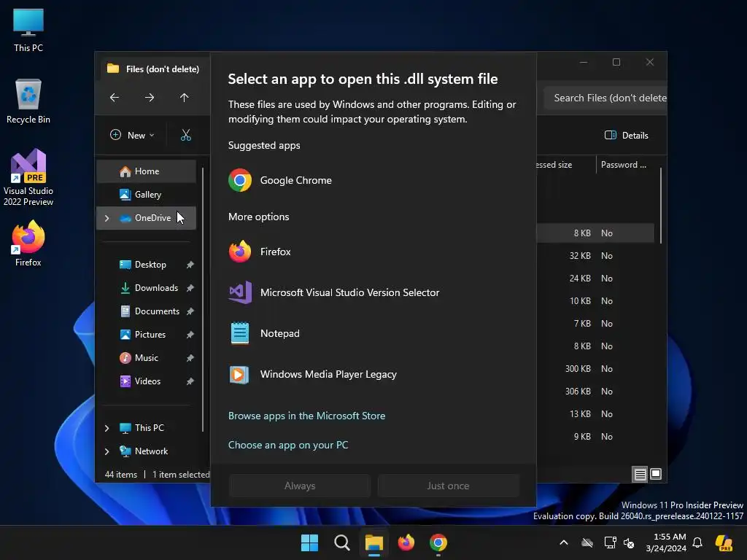Open taskbar Search
This screenshot has height=560, width=747.
342,542
